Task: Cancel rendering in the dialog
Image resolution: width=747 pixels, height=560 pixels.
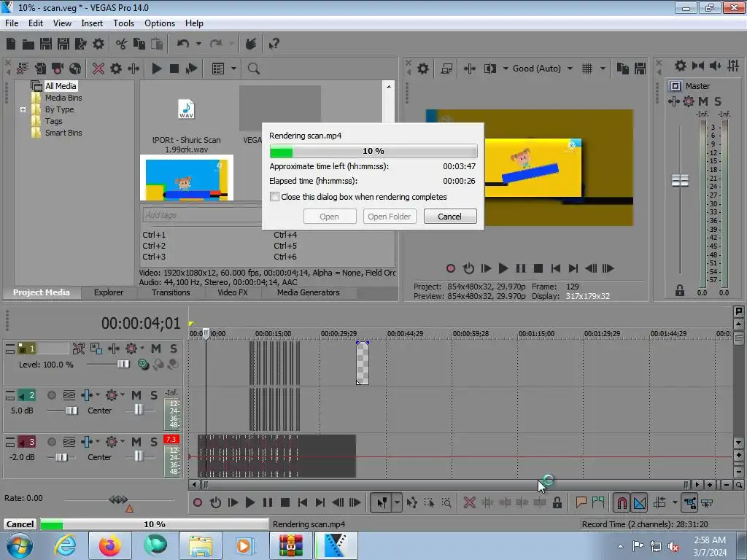Action: (449, 216)
